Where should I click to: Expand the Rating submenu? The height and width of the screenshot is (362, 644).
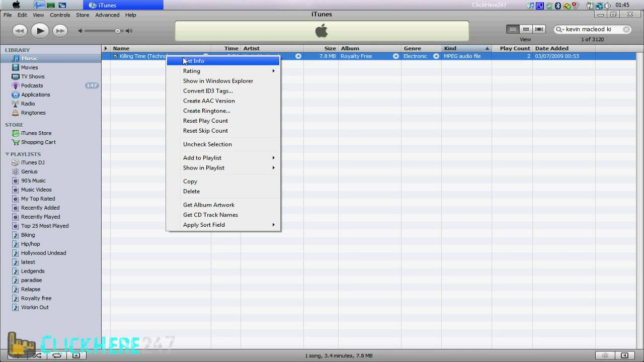pos(223,71)
